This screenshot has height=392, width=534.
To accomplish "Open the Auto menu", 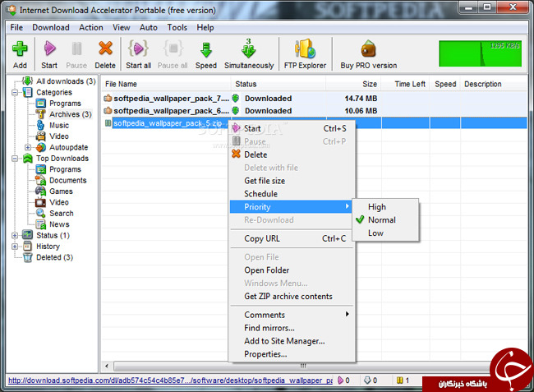I will [149, 27].
